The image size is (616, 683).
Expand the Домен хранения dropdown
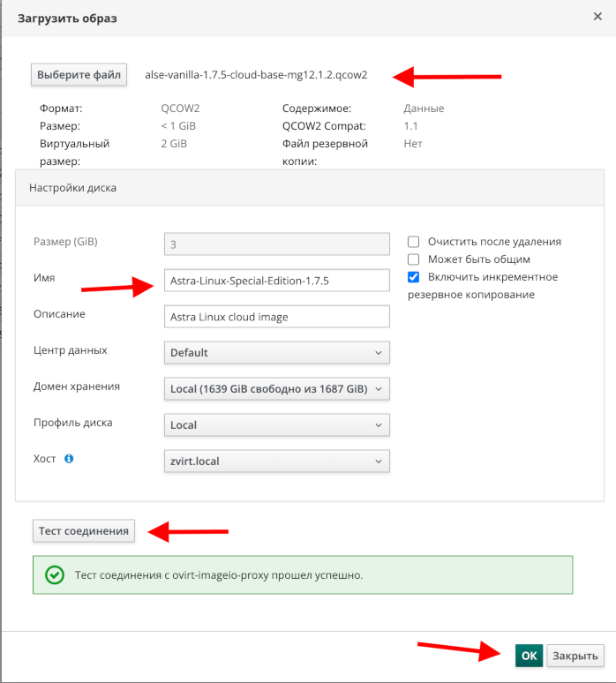point(276,388)
